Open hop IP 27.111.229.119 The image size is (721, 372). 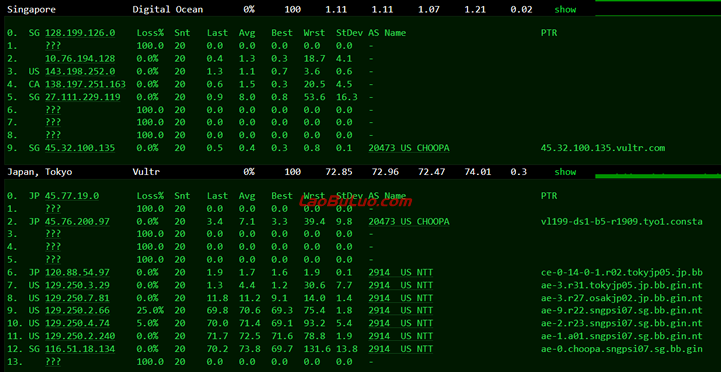pos(83,97)
